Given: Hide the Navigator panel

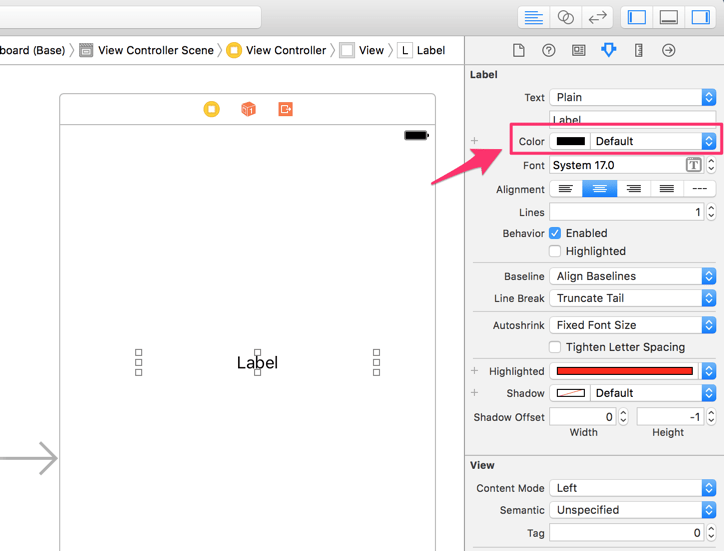Looking at the screenshot, I should pyautogui.click(x=637, y=18).
